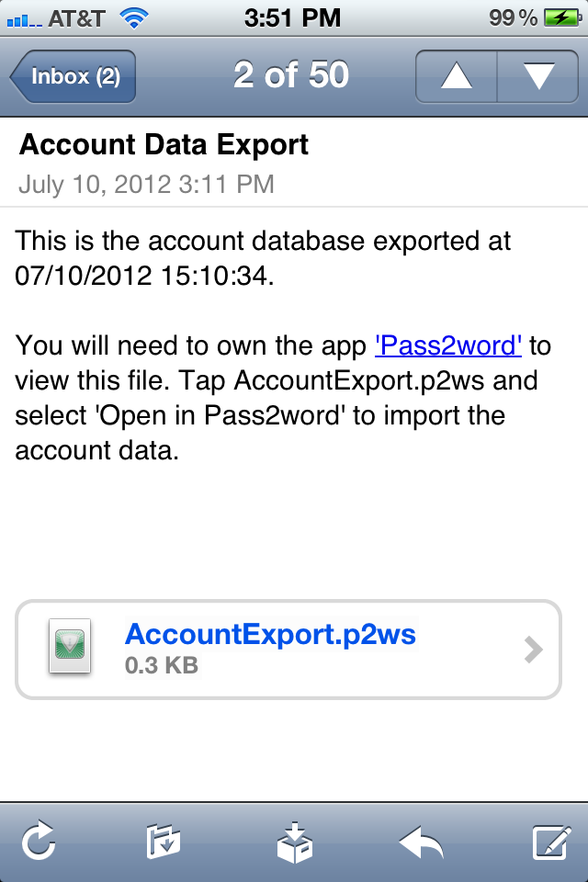
Task: Tap the archive message icon
Action: point(294,840)
